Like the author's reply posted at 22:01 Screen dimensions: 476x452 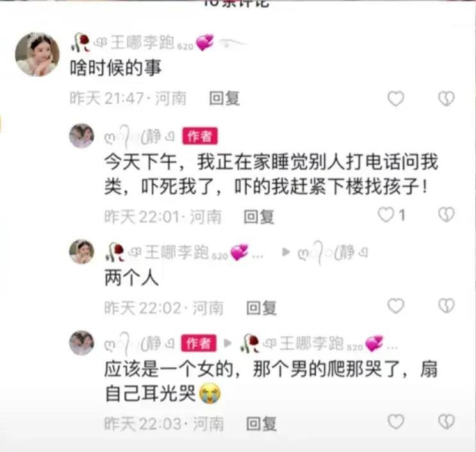click(x=386, y=214)
